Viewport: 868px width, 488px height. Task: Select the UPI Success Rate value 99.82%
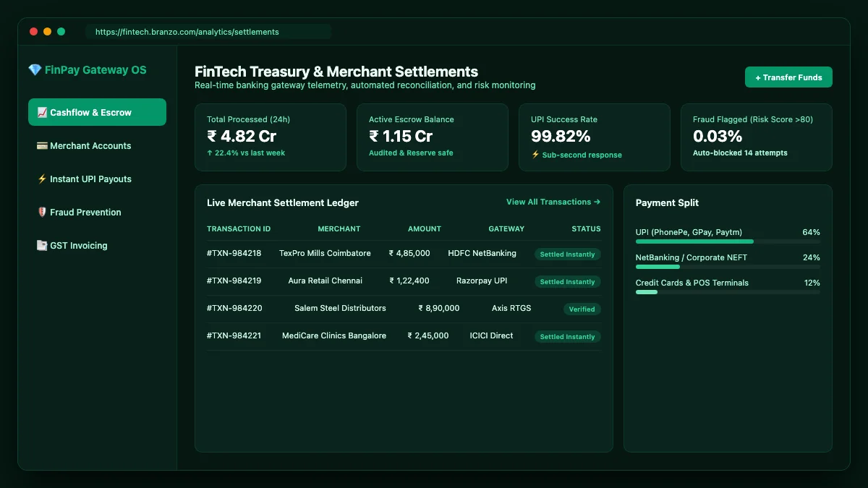pyautogui.click(x=561, y=136)
